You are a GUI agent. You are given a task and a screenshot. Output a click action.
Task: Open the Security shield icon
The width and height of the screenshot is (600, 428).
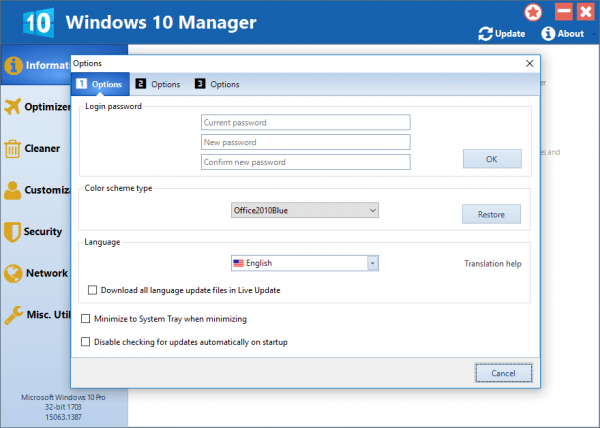12,232
